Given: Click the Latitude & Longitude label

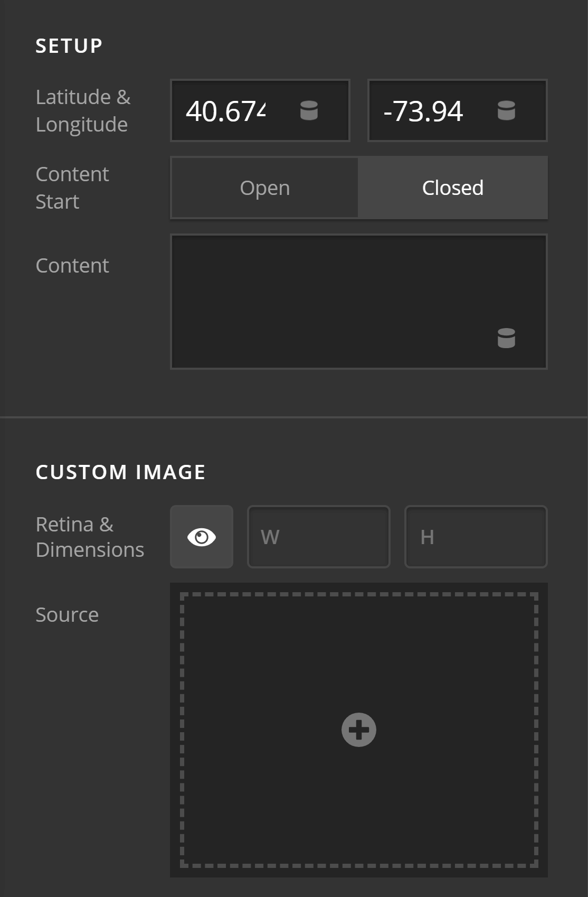Looking at the screenshot, I should [x=83, y=111].
